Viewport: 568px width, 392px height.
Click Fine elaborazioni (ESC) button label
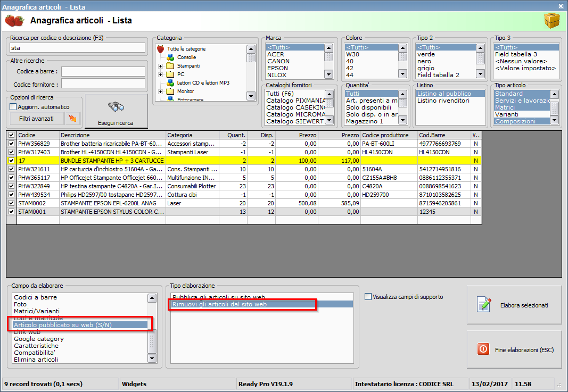pos(524,350)
